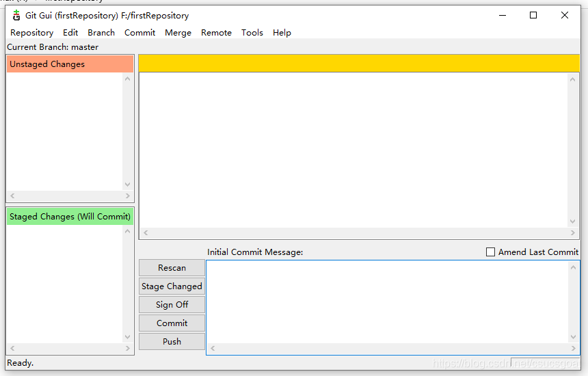This screenshot has width=588, height=376.
Task: Click the yellow diff header bar
Action: coord(359,63)
